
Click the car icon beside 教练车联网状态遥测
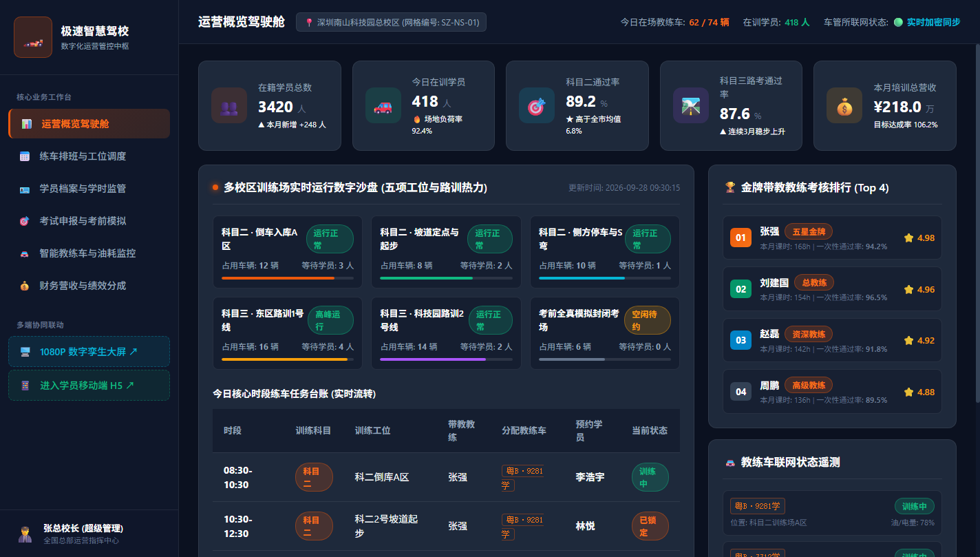coord(730,462)
